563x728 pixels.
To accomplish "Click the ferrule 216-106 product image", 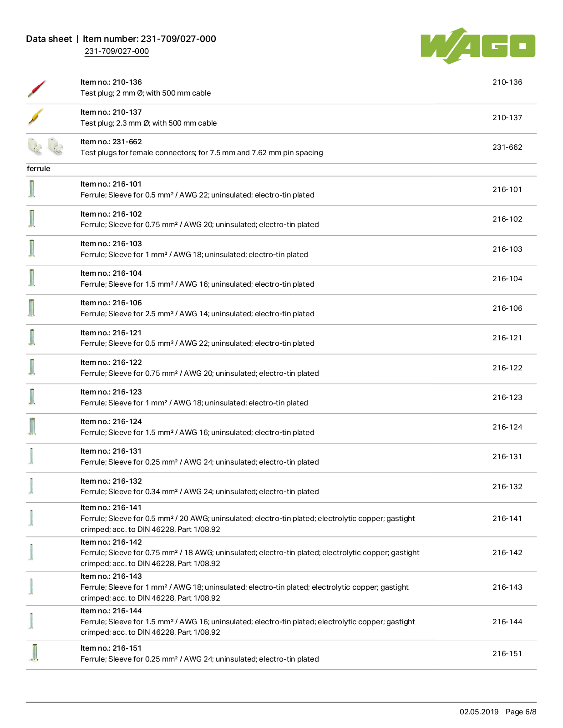I will tap(31, 308).
